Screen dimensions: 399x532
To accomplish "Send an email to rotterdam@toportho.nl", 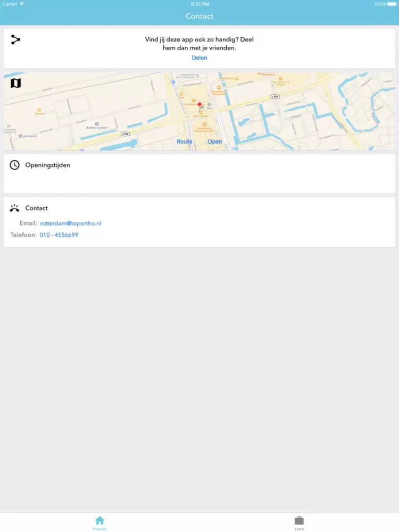I will click(71, 223).
